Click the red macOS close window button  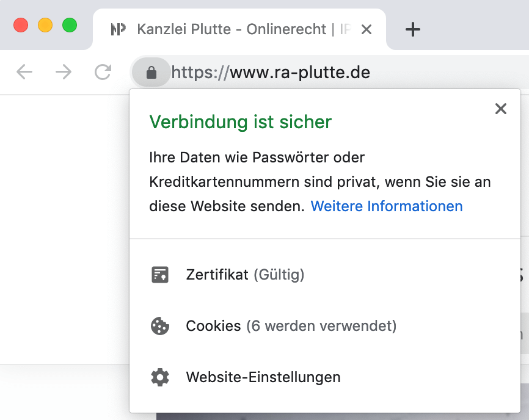(x=21, y=25)
